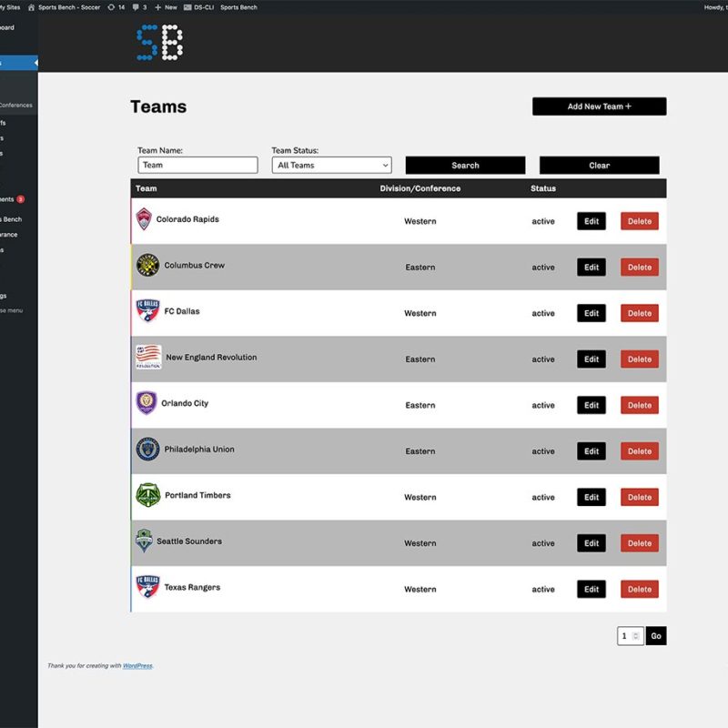This screenshot has width=728, height=728.
Task: Click the home icon for Sports Bench - Soccer
Action: 32,7
